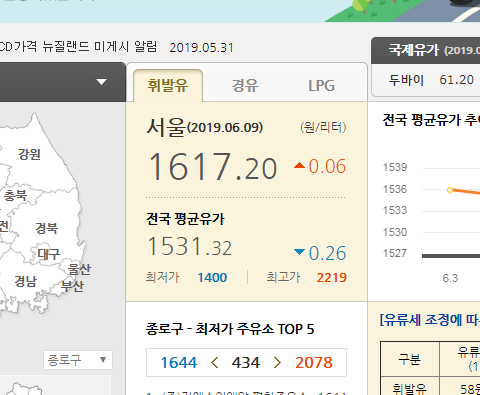
Task: Open the 종로구 district dropdown
Action: click(x=78, y=360)
